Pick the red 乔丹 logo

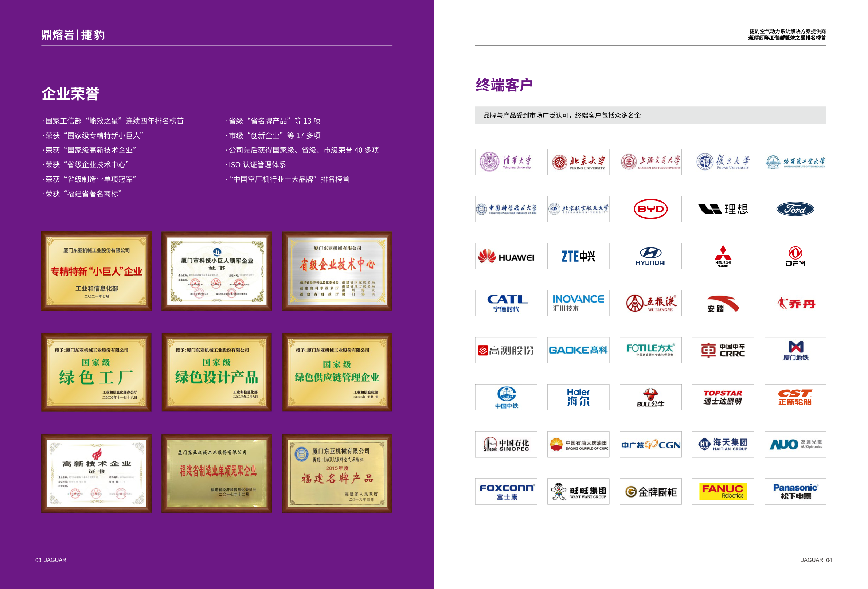(x=795, y=303)
